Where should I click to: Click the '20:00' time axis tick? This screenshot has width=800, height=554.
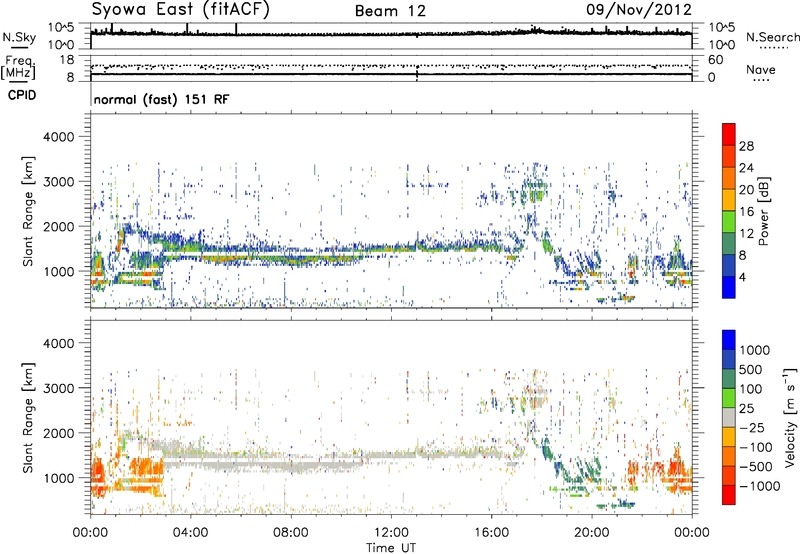pyautogui.click(x=591, y=533)
